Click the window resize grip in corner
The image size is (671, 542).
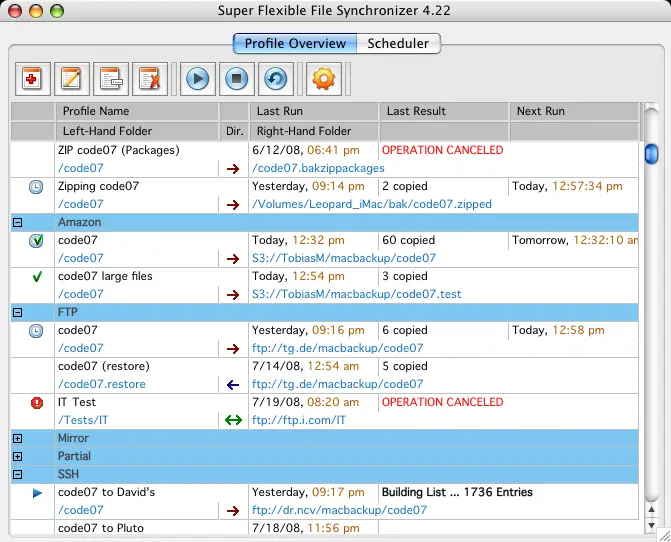click(665, 536)
